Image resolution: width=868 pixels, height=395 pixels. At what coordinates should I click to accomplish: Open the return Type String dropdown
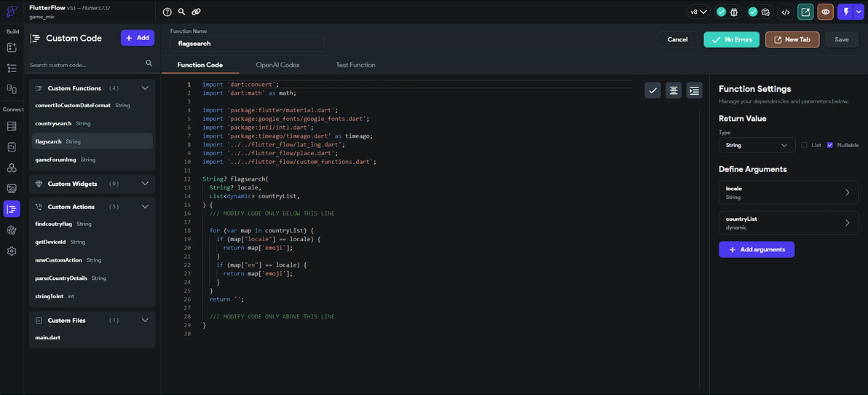click(757, 145)
